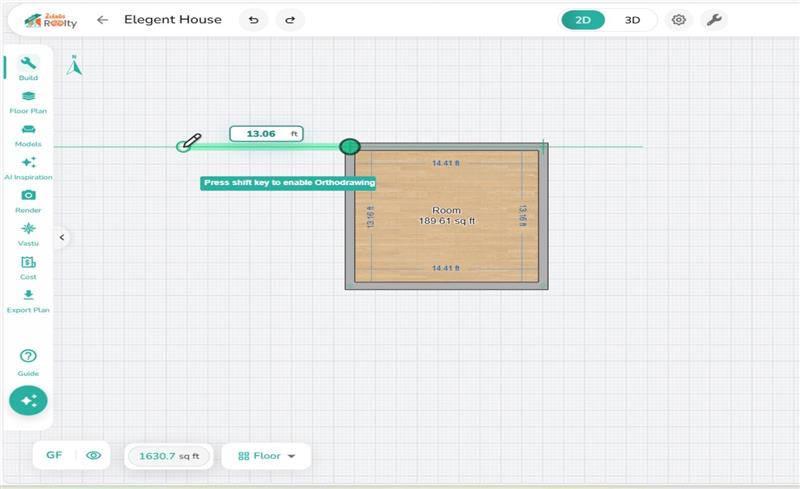The image size is (800, 489).
Task: Open the Cost calculator
Action: 28,266
